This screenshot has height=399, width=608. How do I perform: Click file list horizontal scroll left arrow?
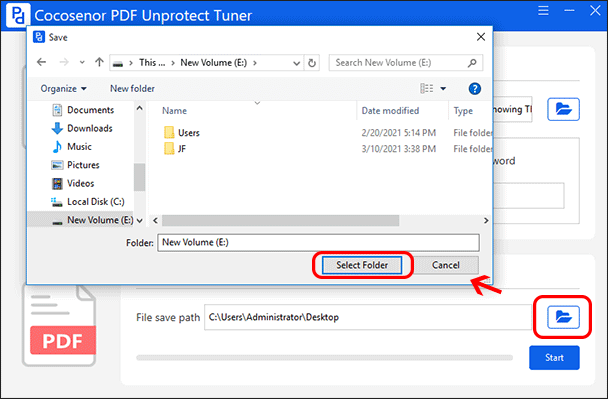[155, 221]
